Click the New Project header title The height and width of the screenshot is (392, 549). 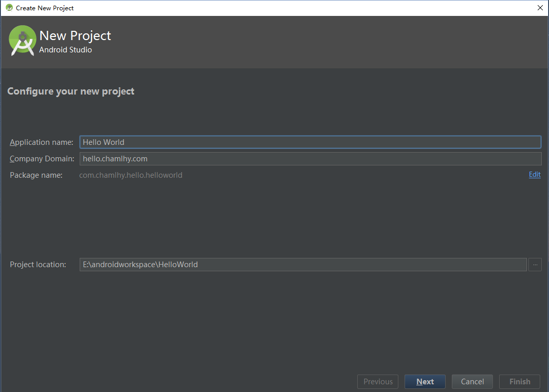pos(75,35)
